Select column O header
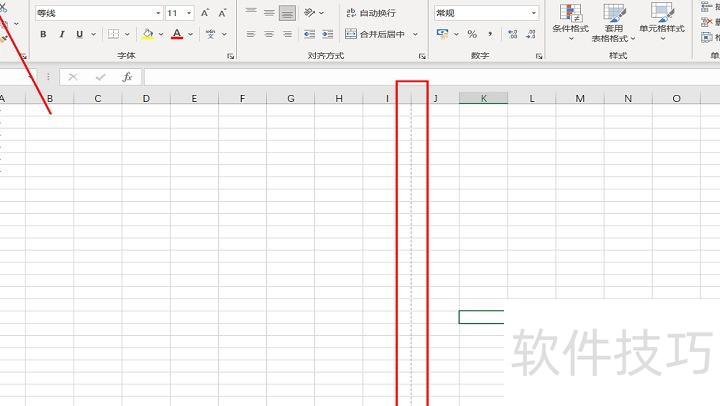720x406 pixels. coord(676,98)
